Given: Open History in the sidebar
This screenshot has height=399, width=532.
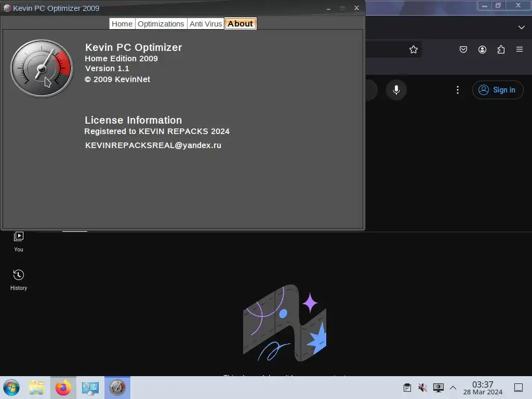Looking at the screenshot, I should pyautogui.click(x=19, y=280).
